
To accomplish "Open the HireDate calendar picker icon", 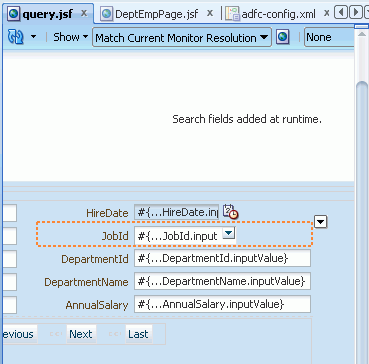I will pyautogui.click(x=230, y=212).
